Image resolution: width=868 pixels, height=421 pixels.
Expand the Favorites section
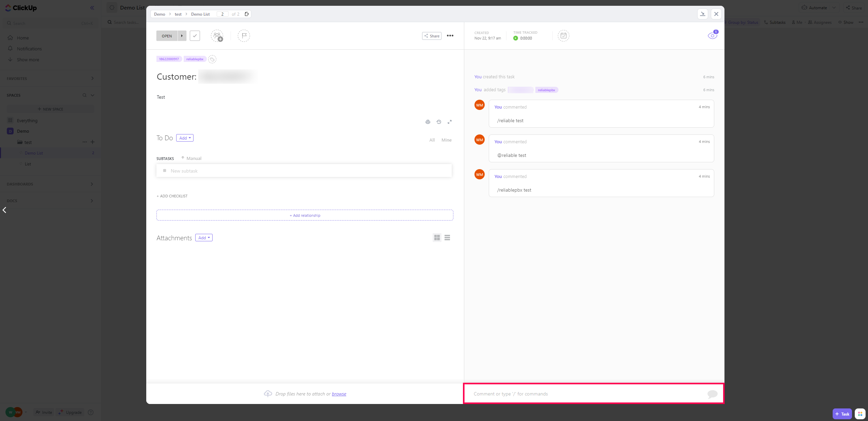[x=92, y=78]
